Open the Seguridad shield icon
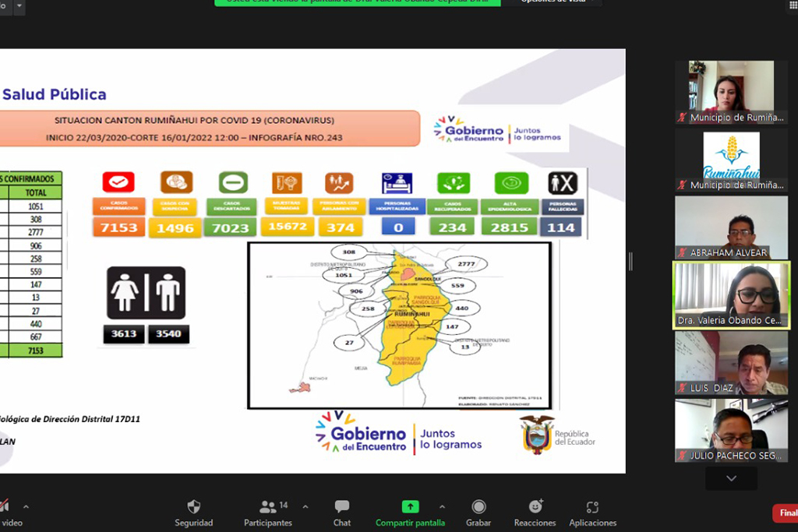The width and height of the screenshot is (798, 532). [193, 507]
